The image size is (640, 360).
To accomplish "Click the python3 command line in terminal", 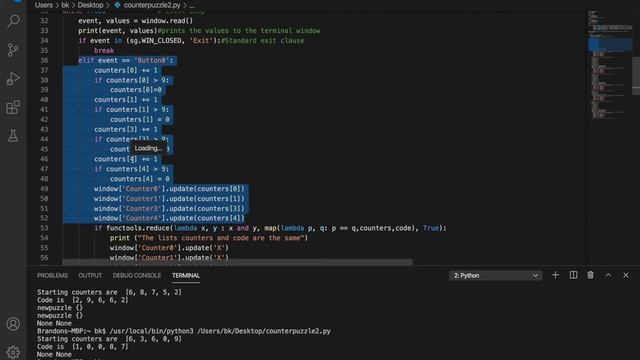I will point(184,331).
